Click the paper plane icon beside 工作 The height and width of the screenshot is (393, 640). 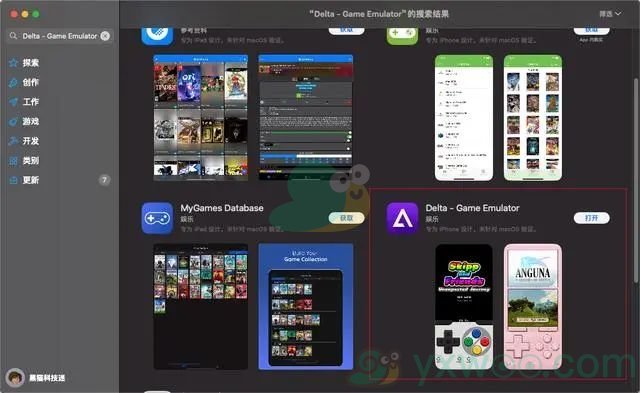point(13,102)
